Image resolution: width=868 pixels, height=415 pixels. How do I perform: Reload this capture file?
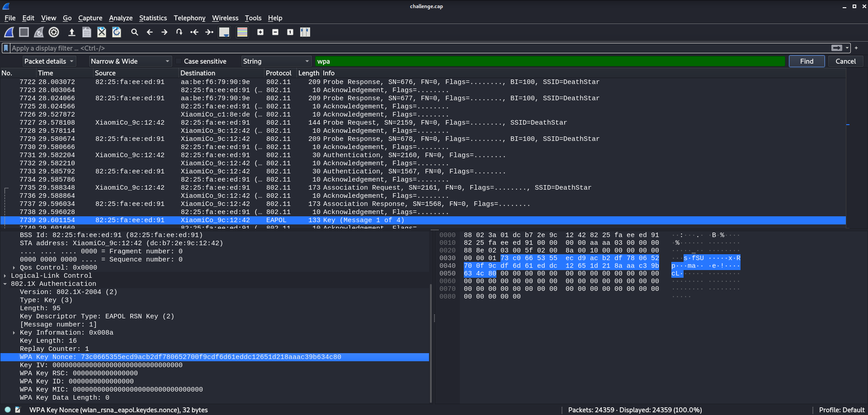117,32
